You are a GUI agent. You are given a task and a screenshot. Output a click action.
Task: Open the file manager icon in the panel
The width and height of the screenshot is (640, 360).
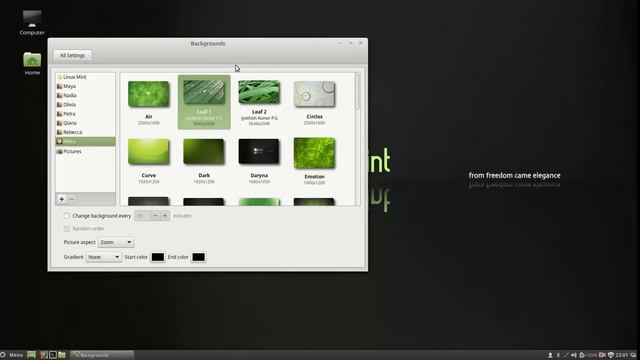click(62, 355)
